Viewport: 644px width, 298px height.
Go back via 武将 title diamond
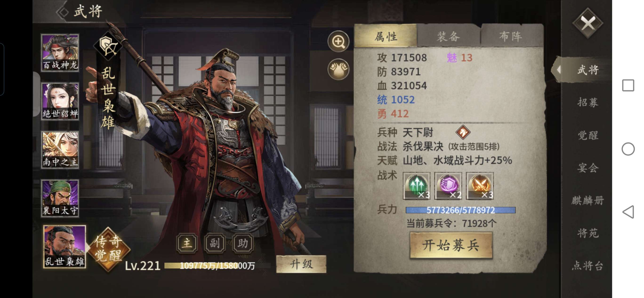click(63, 12)
